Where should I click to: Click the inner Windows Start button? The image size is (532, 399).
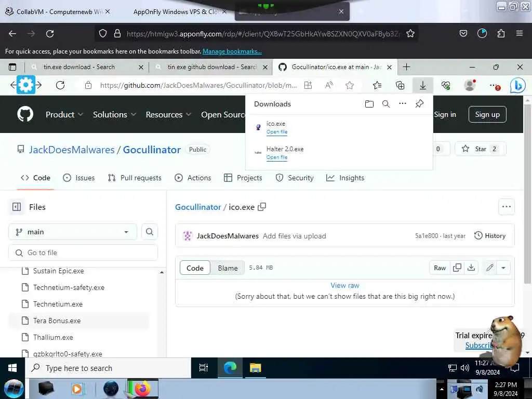(x=12, y=368)
